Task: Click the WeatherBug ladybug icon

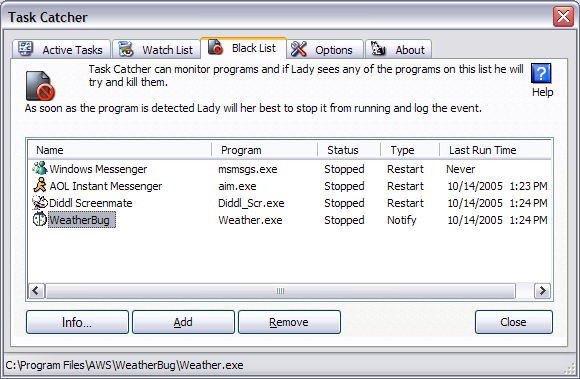Action: point(40,220)
